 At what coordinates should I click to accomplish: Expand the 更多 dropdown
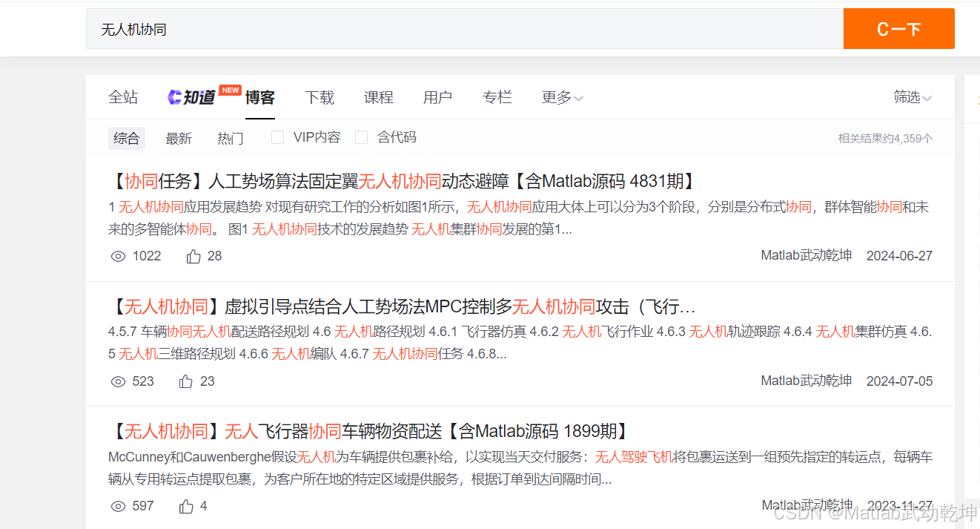tap(563, 97)
